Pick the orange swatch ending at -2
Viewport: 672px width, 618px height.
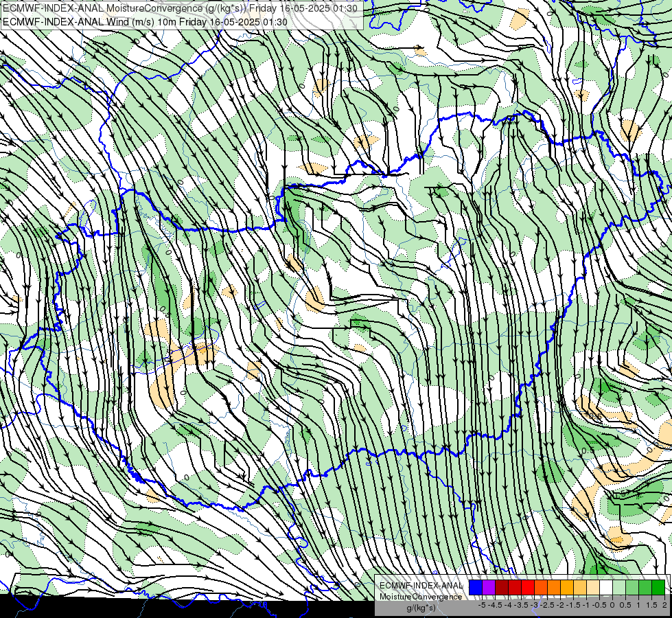click(x=554, y=587)
